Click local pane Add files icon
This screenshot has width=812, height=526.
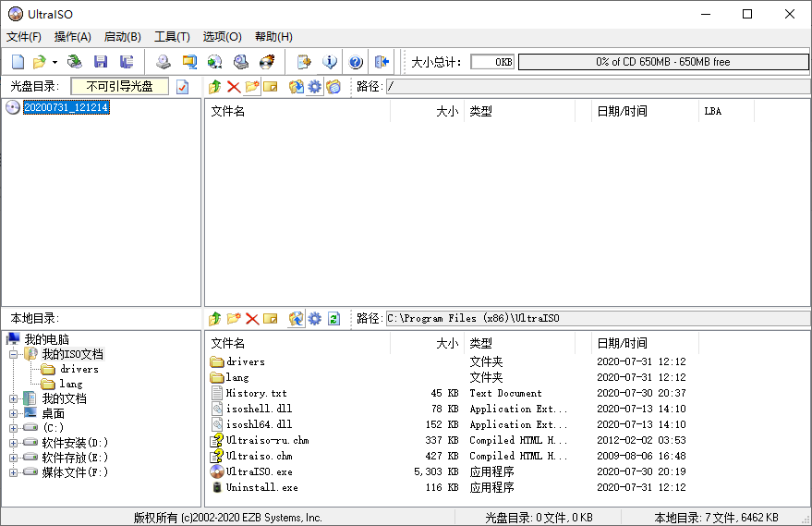(x=297, y=318)
